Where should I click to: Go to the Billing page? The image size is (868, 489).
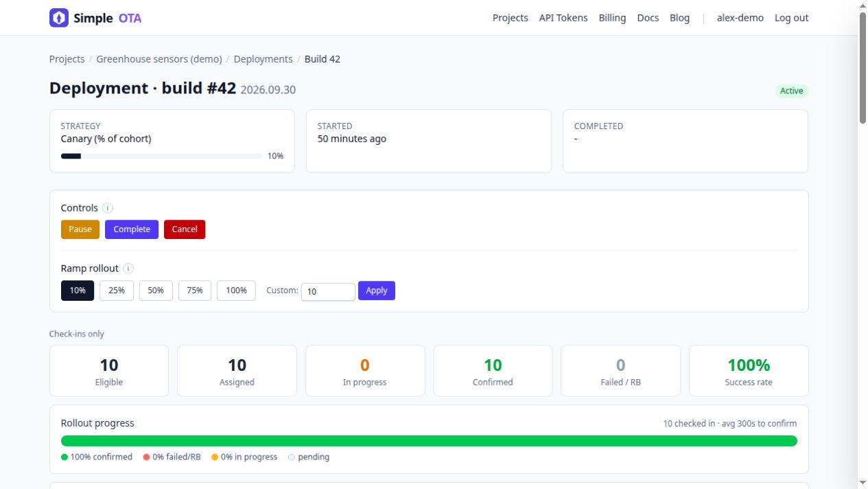[x=612, y=18]
